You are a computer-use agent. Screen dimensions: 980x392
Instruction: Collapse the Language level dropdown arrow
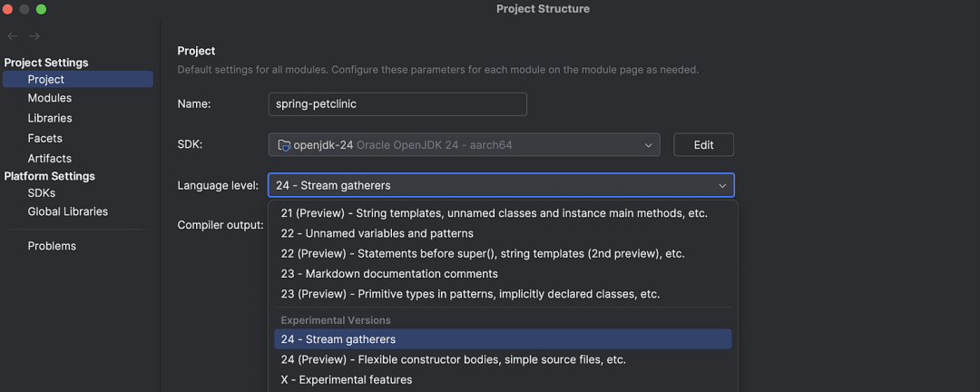[x=722, y=185]
